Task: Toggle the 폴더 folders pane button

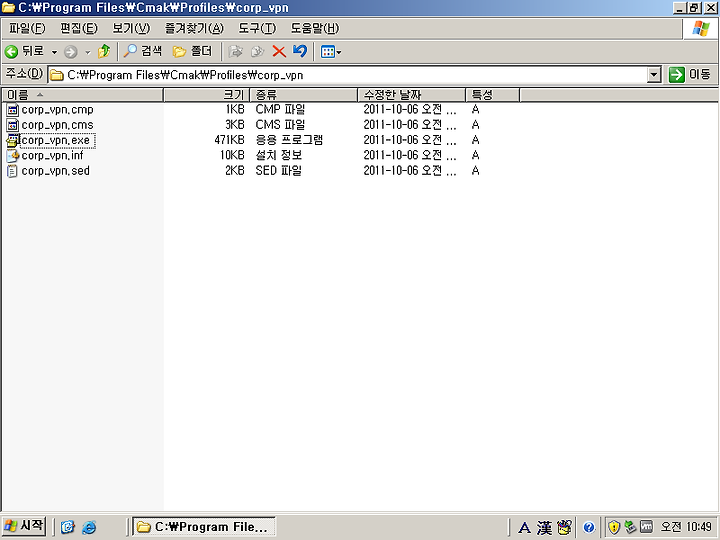Action: (192, 51)
